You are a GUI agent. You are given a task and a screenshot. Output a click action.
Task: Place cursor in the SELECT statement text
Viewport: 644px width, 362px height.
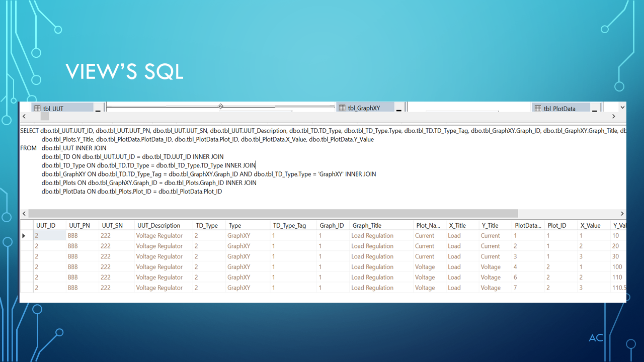(x=151, y=130)
